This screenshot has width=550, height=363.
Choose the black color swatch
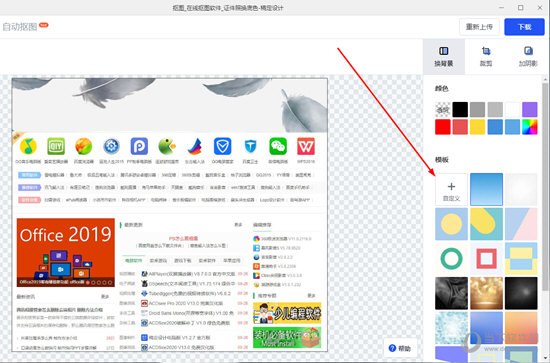click(460, 109)
